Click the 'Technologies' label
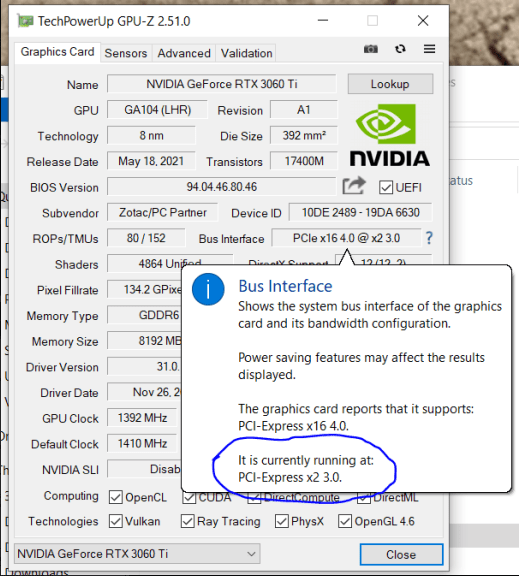The image size is (519, 576). (63, 521)
